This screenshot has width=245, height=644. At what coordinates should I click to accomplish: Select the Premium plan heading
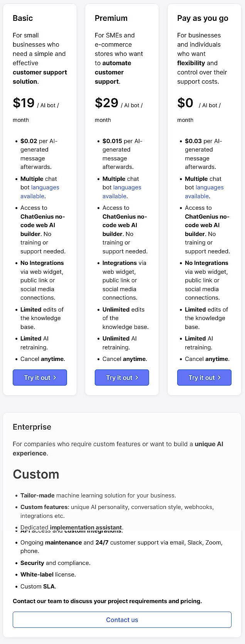pyautogui.click(x=111, y=18)
